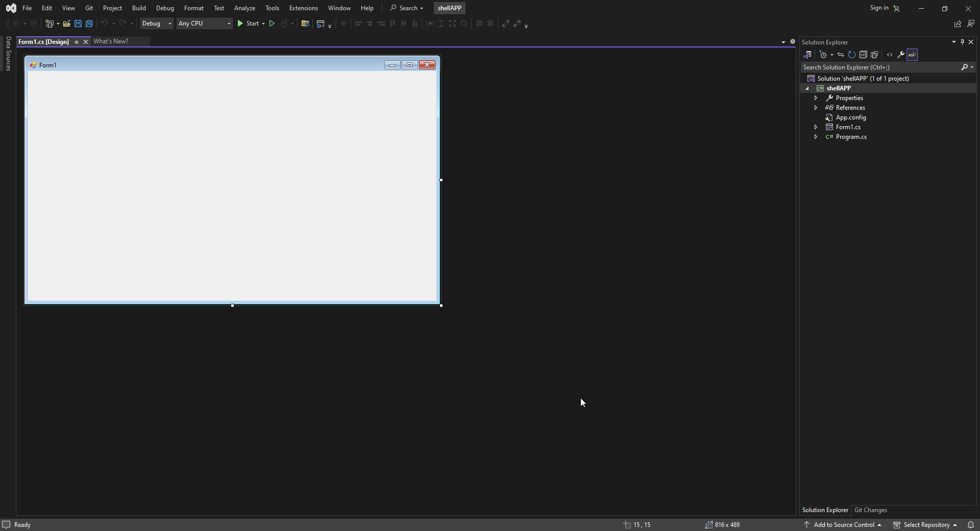Screen dimensions: 980x531
Task: Click the Make Same Size layout icon
Action: click(453, 23)
